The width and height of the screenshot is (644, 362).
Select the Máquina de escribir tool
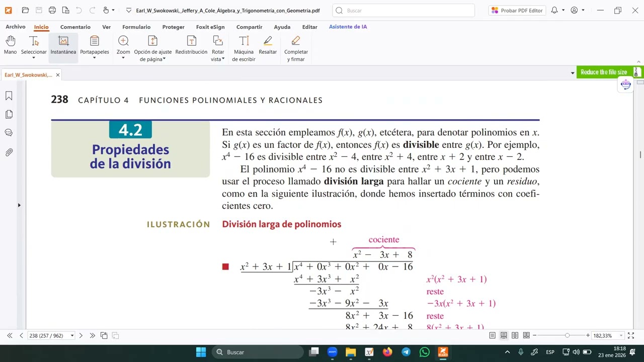[x=244, y=48]
